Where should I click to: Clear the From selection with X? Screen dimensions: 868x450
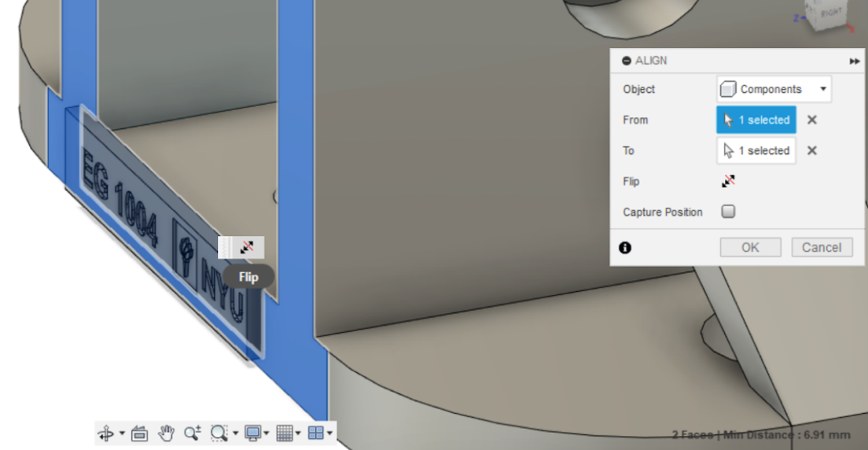pyautogui.click(x=811, y=120)
